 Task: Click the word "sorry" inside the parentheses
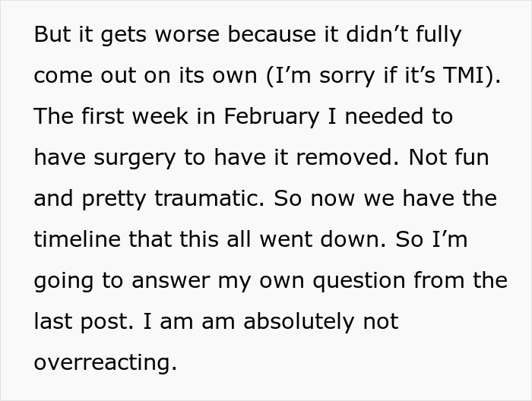click(348, 76)
